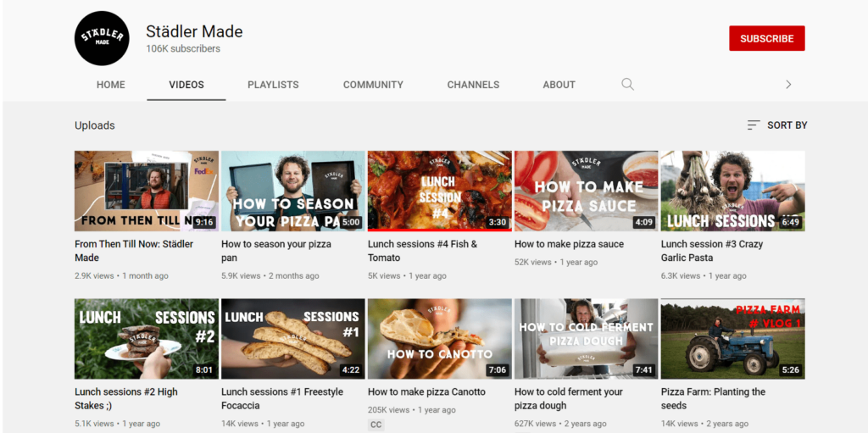Play the Lunch Sessions #2 thumbnail
Screen dimensions: 868x433
tap(147, 339)
